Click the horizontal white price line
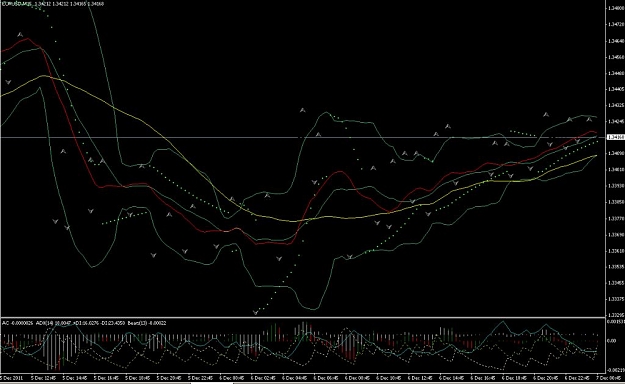This screenshot has width=625, height=384. tap(303, 138)
